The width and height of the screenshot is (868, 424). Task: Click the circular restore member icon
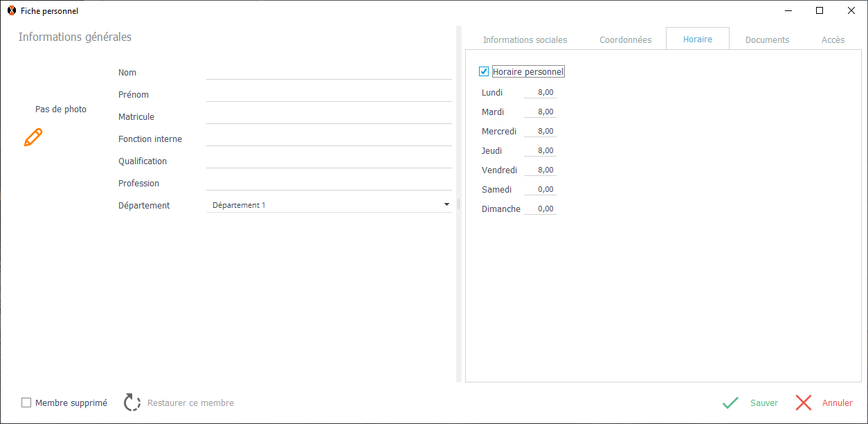tap(132, 403)
